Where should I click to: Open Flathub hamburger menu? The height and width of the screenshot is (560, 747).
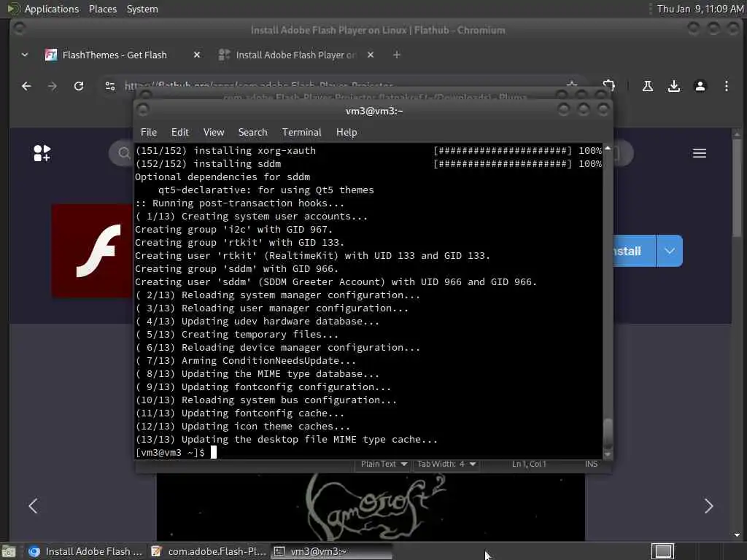click(x=700, y=153)
